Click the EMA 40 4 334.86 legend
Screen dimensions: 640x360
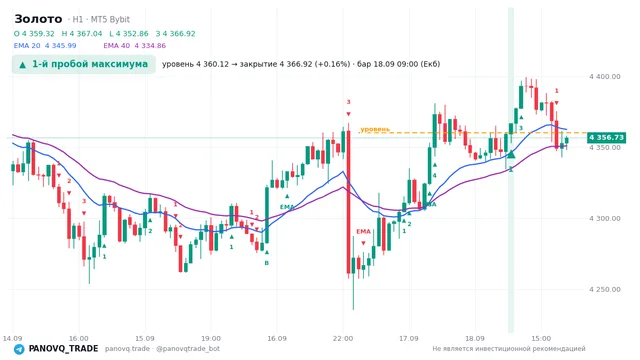coord(135,46)
